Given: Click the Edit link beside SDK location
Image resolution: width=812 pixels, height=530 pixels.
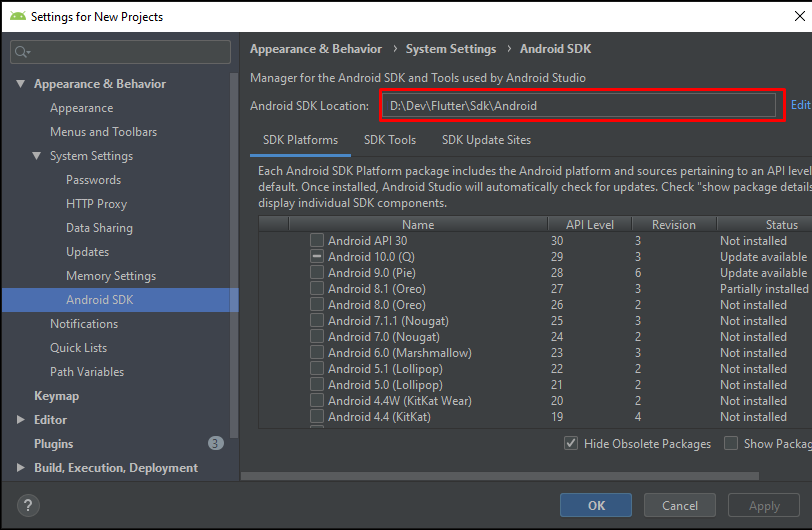Looking at the screenshot, I should tap(800, 105).
